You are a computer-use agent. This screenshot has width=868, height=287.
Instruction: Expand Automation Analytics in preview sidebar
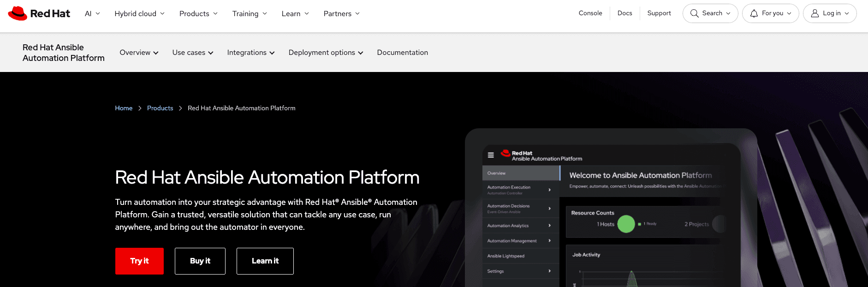click(521, 226)
